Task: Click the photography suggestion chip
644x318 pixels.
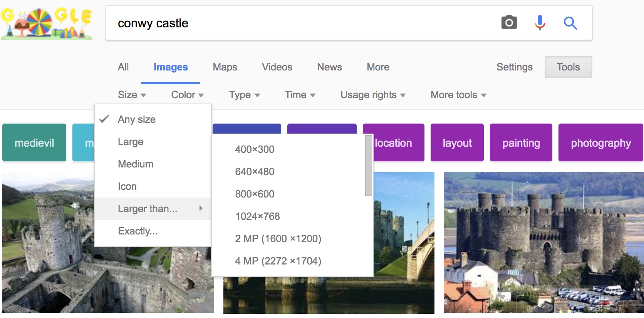Action: 601,142
